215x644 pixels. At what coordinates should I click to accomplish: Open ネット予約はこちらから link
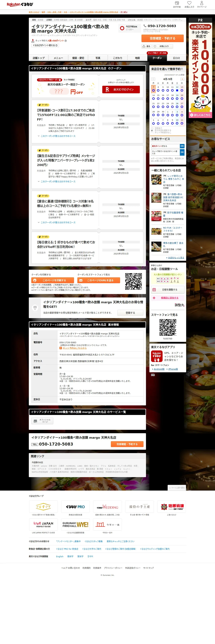75,348
